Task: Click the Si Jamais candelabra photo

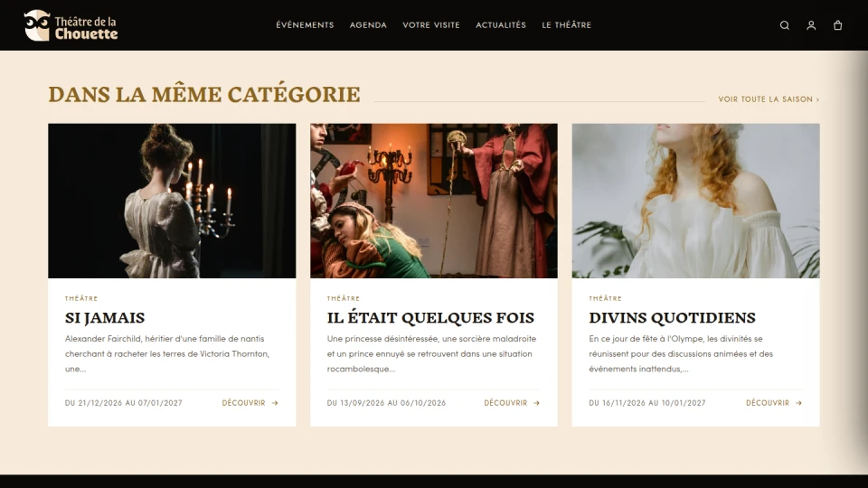Action: click(x=172, y=201)
